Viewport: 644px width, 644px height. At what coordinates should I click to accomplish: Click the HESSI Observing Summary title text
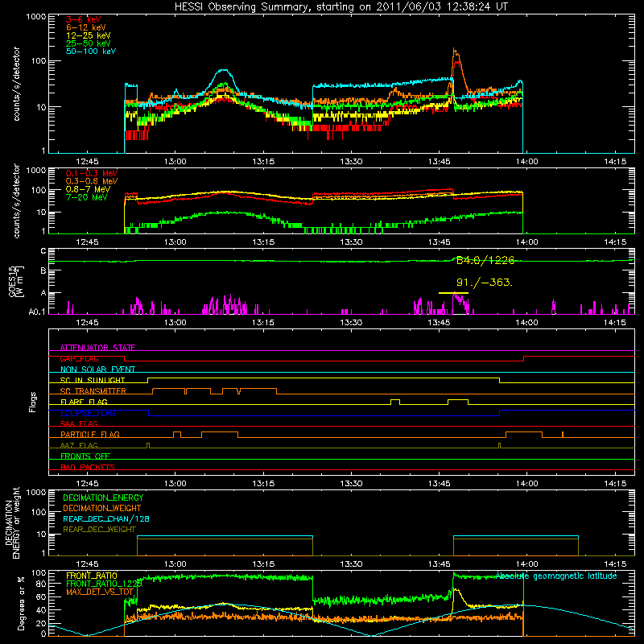341,7
